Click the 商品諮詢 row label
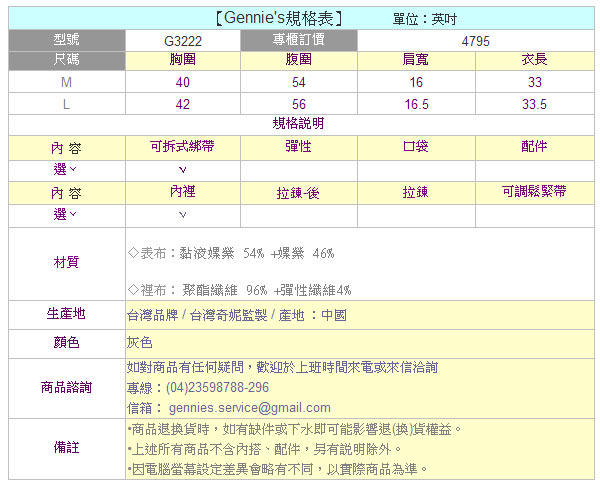This screenshot has width=600, height=485. [x=67, y=387]
